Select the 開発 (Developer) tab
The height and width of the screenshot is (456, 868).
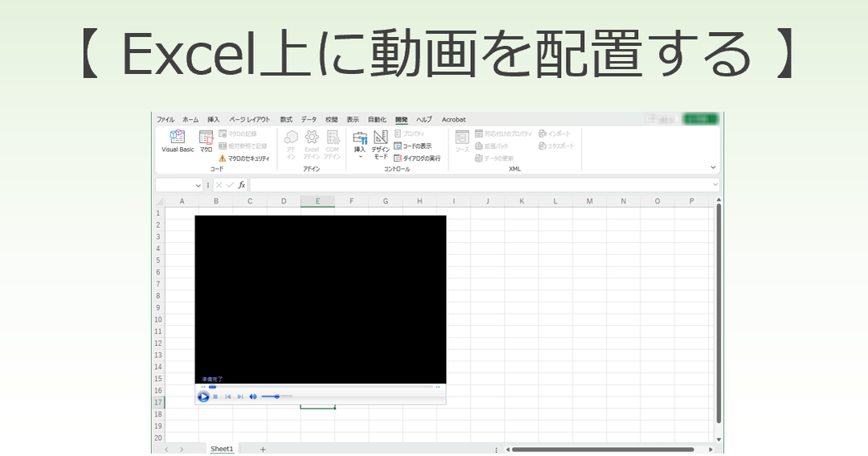point(401,119)
